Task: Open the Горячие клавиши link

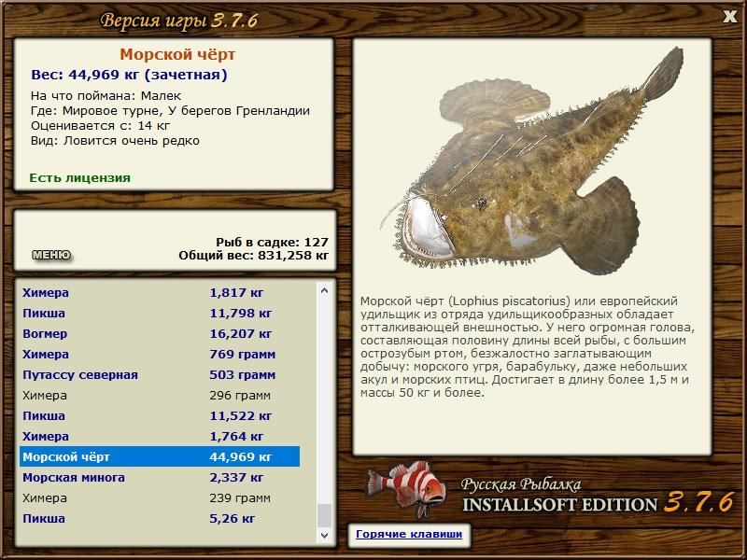Action: pyautogui.click(x=409, y=534)
